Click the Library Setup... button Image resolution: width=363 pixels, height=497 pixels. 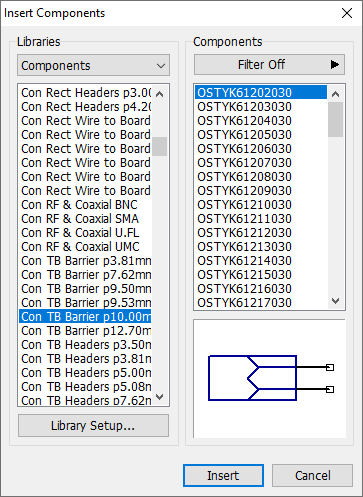93,426
